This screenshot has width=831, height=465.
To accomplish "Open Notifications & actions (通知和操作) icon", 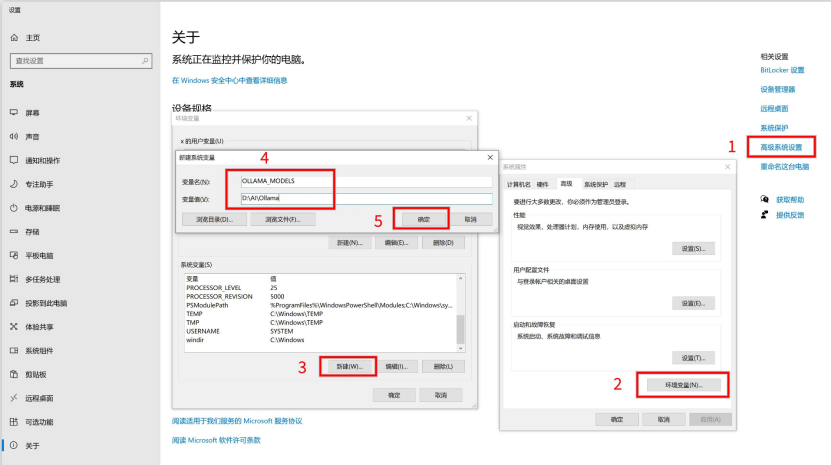I will (x=14, y=160).
